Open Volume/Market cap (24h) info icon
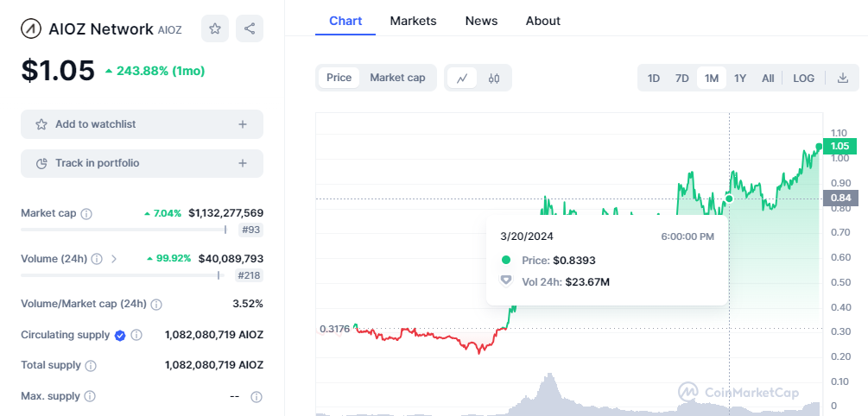868x416 pixels. pyautogui.click(x=156, y=305)
